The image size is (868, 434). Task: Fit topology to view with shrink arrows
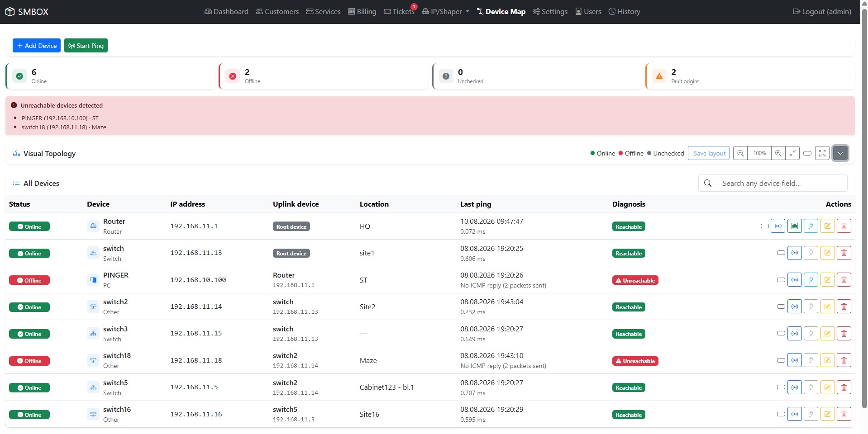tap(792, 153)
